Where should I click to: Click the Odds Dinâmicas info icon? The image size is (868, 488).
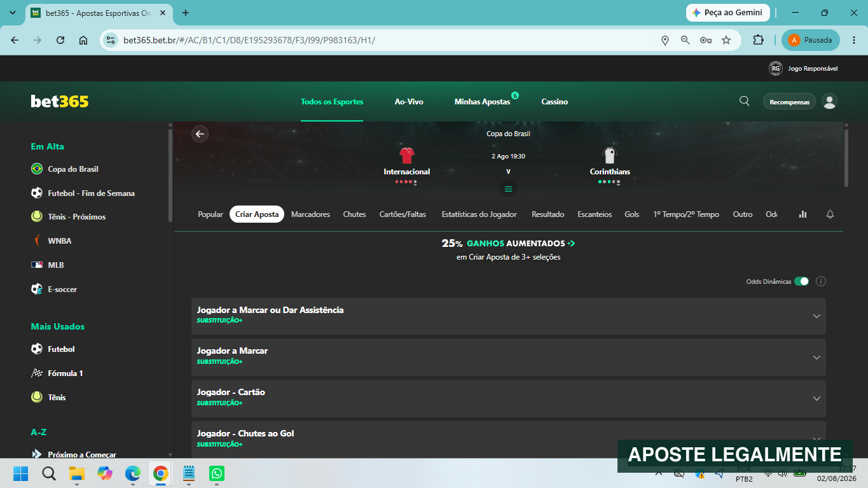[x=821, y=281]
